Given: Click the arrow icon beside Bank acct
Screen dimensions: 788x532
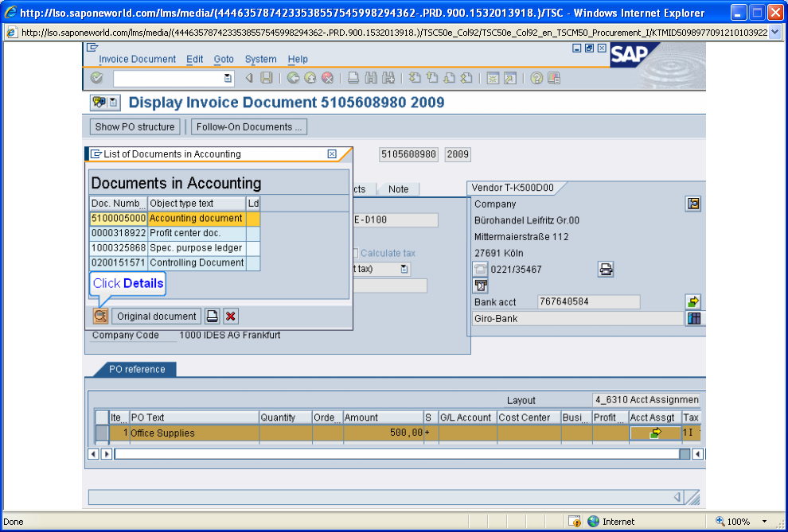Looking at the screenshot, I should coord(693,301).
